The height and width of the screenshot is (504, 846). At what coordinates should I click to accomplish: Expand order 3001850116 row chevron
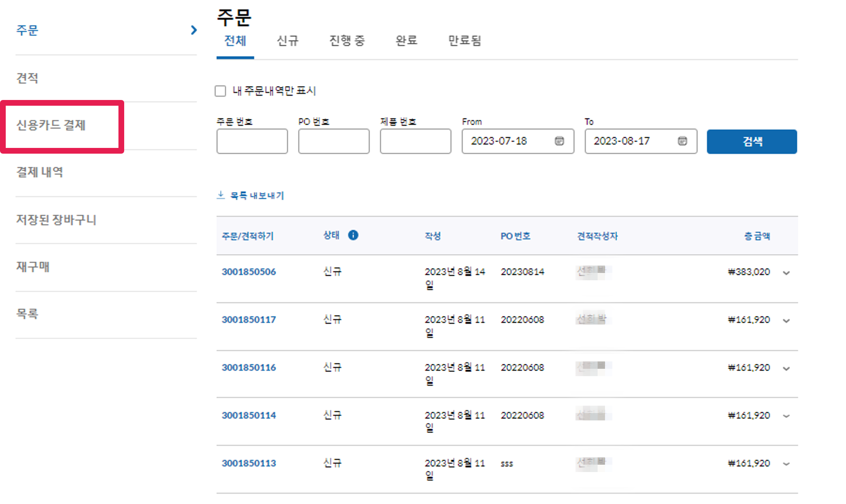pyautogui.click(x=786, y=369)
